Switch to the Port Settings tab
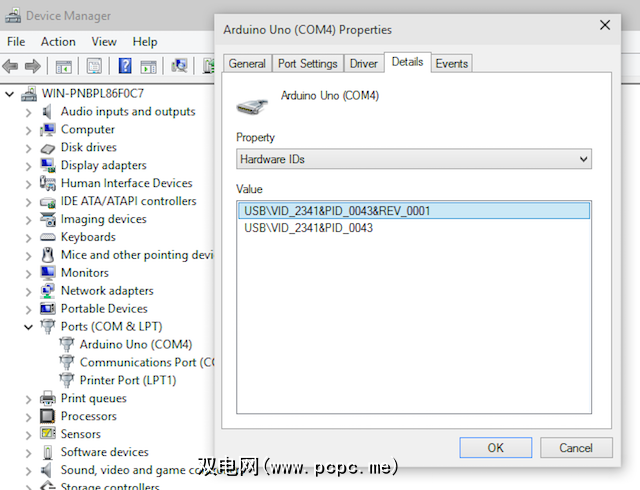Screen dimensions: 640x490 (x=308, y=64)
